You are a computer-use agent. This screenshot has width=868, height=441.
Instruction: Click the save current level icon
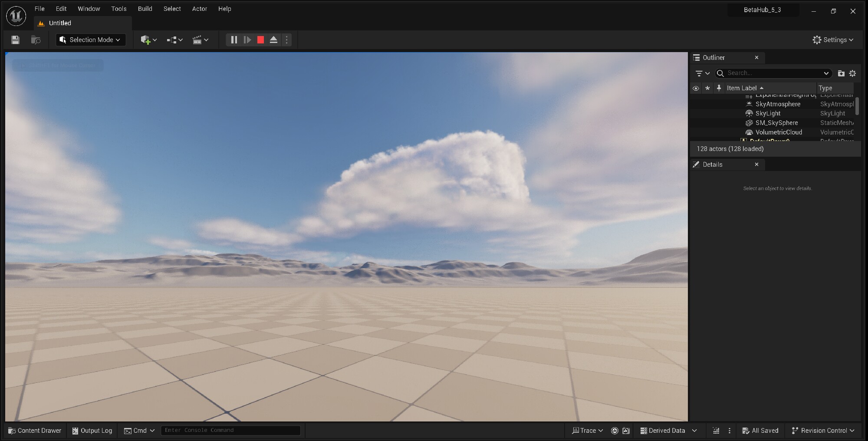point(15,40)
